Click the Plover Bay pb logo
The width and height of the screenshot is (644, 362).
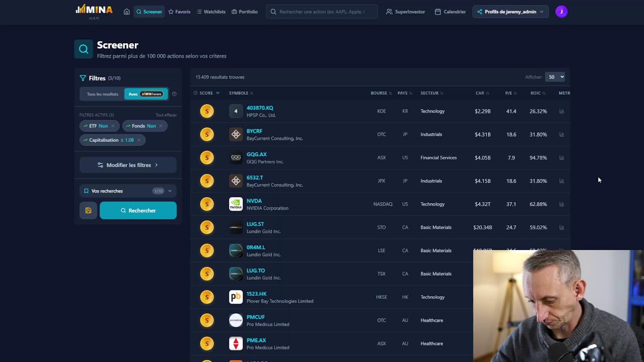[235, 297]
